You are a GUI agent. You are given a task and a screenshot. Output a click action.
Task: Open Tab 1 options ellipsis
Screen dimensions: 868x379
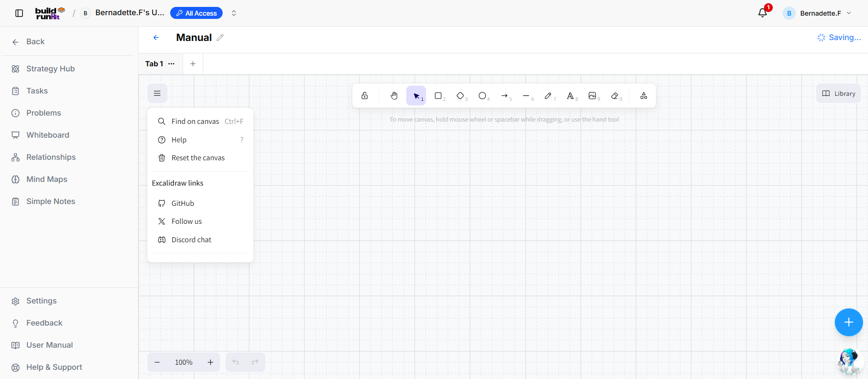click(x=172, y=64)
